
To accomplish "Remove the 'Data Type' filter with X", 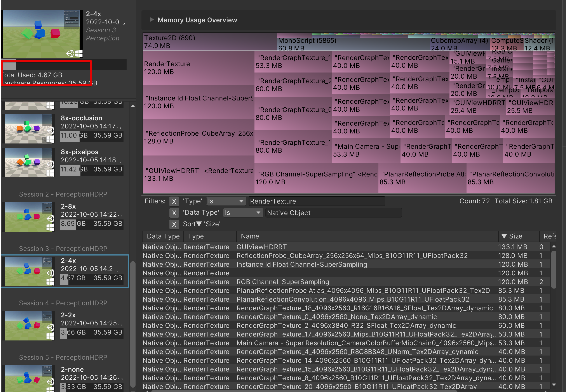I will pos(174,213).
